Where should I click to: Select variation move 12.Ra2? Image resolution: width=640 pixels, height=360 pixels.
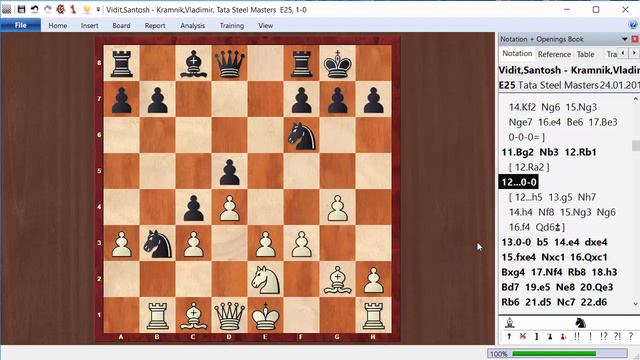tap(529, 167)
